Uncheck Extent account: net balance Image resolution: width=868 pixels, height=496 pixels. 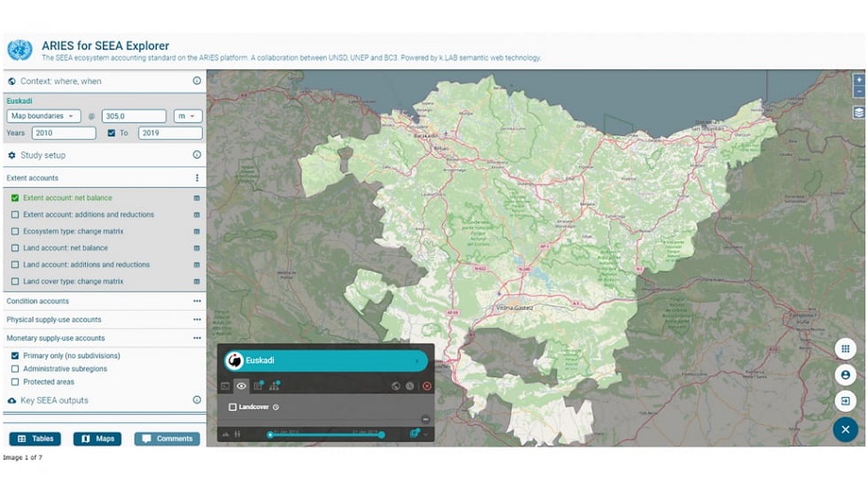pos(15,198)
